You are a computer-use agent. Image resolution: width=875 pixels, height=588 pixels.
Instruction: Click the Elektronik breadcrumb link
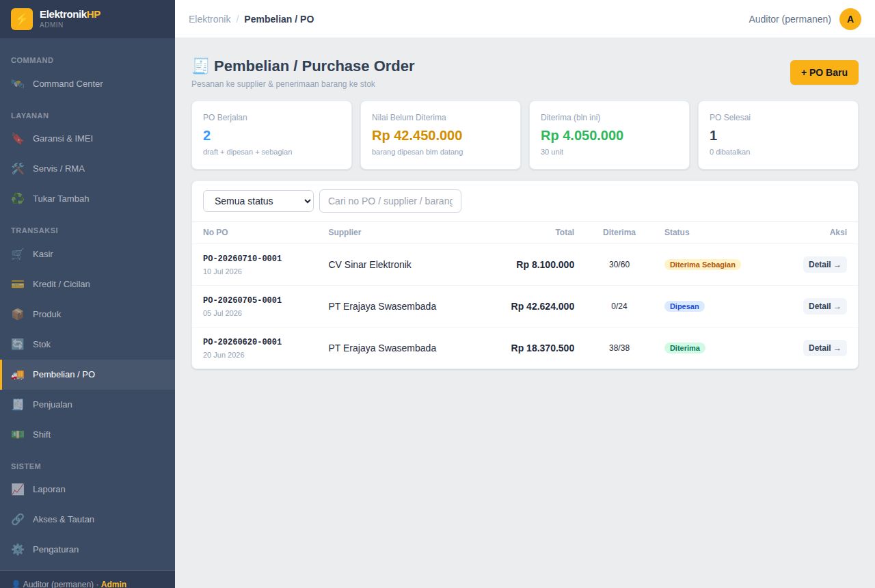[x=210, y=19]
